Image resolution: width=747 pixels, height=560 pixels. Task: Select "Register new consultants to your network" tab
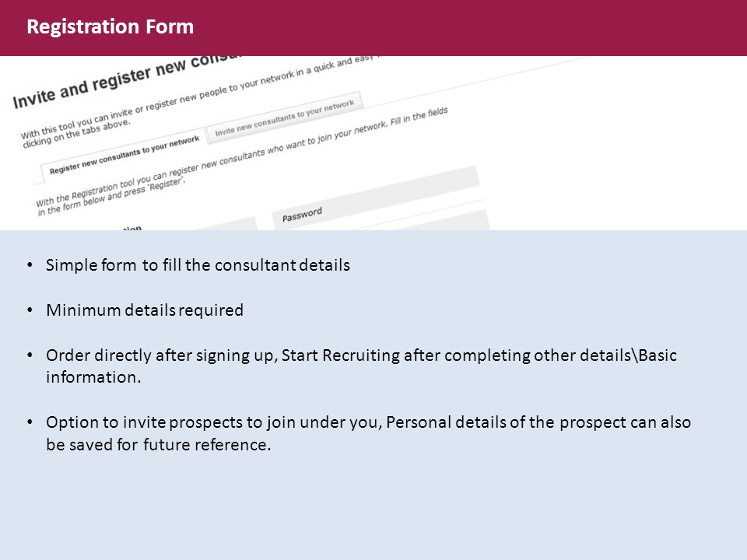[124, 155]
